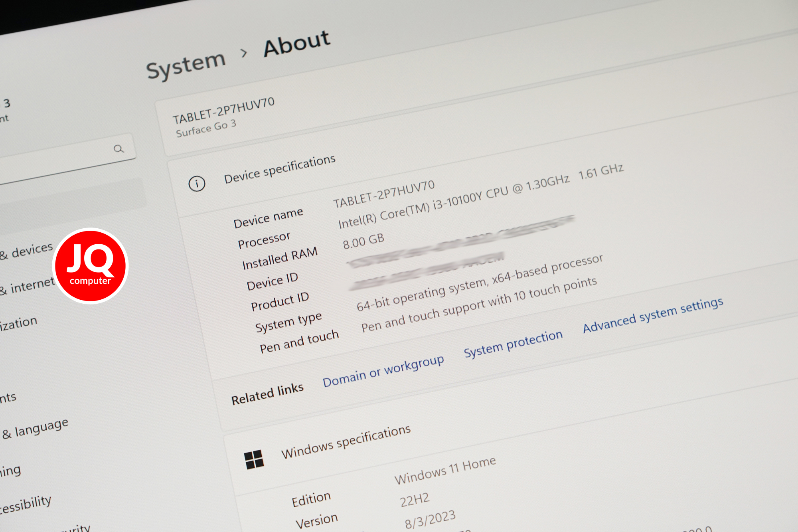Select the Windows 11 Home value
This screenshot has width=798, height=532.
(445, 471)
